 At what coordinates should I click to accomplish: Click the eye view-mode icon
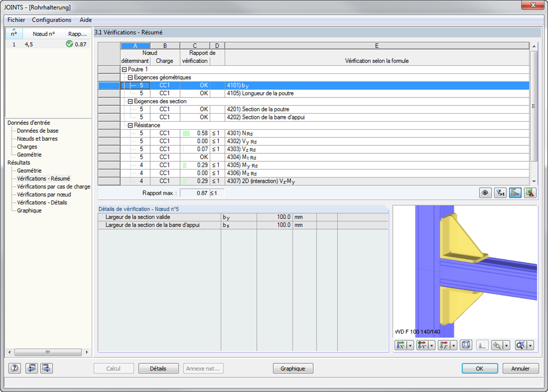click(x=485, y=193)
